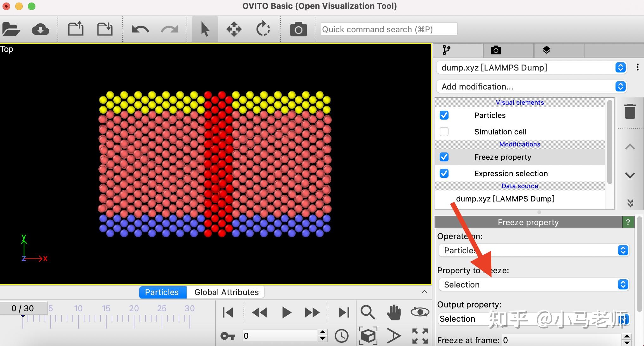Activate the move mode crossed-arrows icon
This screenshot has height=346, width=644.
pyautogui.click(x=234, y=29)
